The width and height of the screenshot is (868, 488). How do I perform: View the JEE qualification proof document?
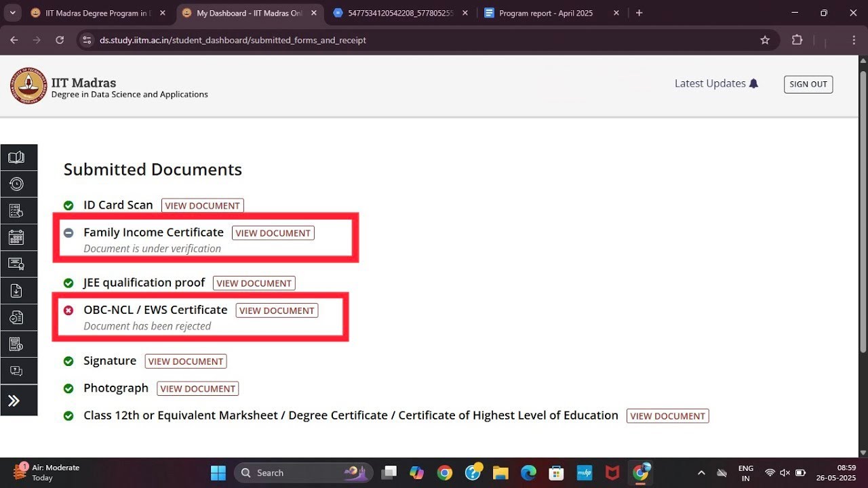coord(254,283)
